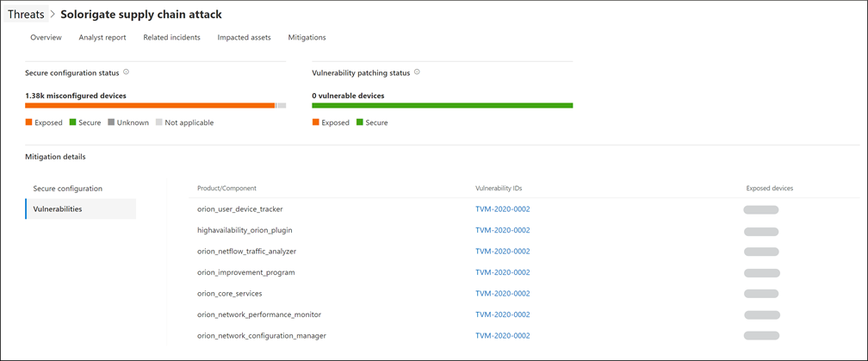The image size is (868, 361).
Task: Navigate back to Threats breadcrumb
Action: (x=26, y=15)
